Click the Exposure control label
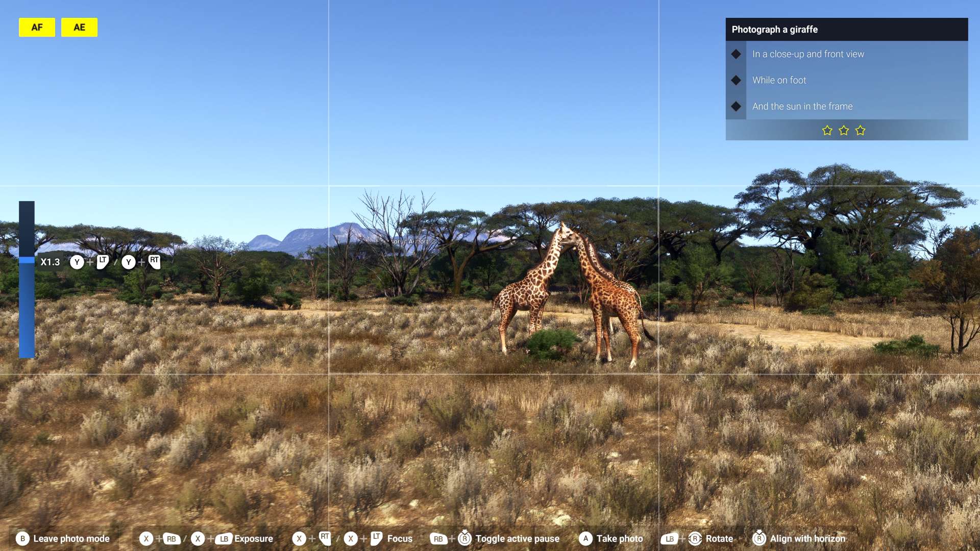 tap(253, 539)
